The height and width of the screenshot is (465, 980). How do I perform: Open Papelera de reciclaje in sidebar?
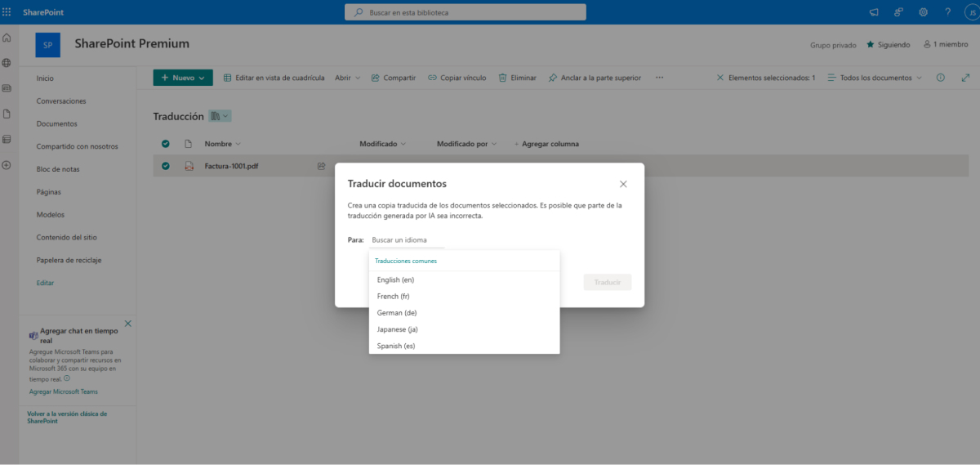69,260
